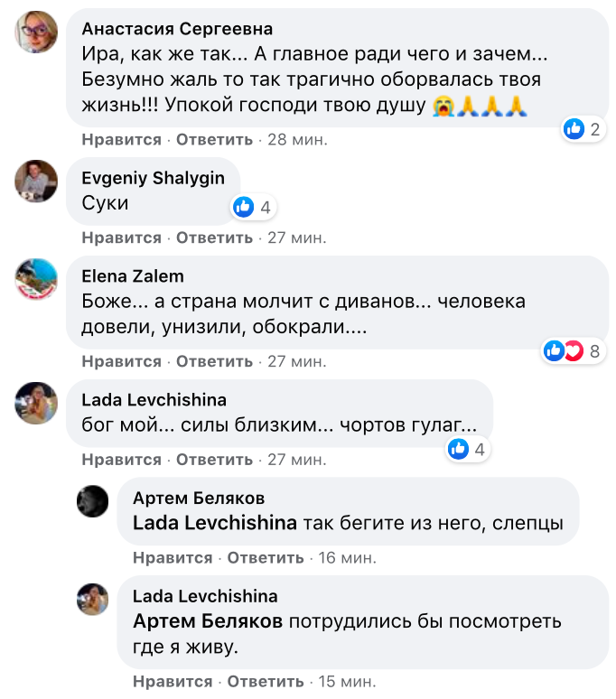Click Артем Беляков's dark avatar
The image size is (616, 699).
point(93,500)
